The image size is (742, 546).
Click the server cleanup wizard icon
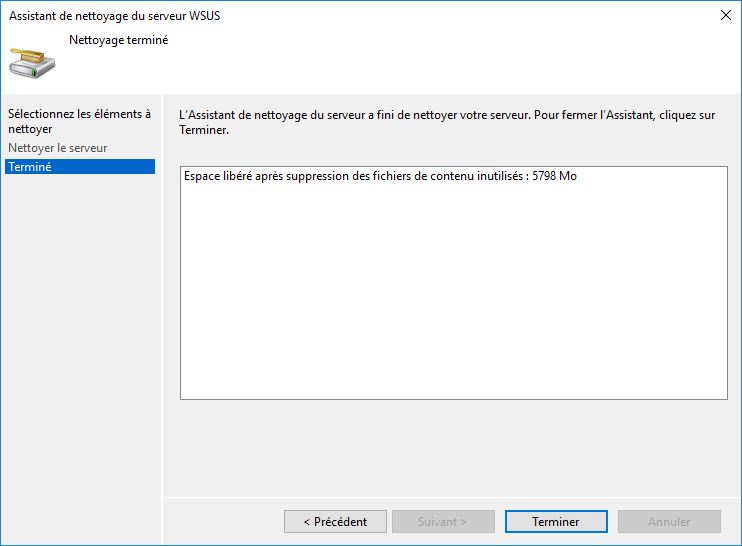point(32,62)
